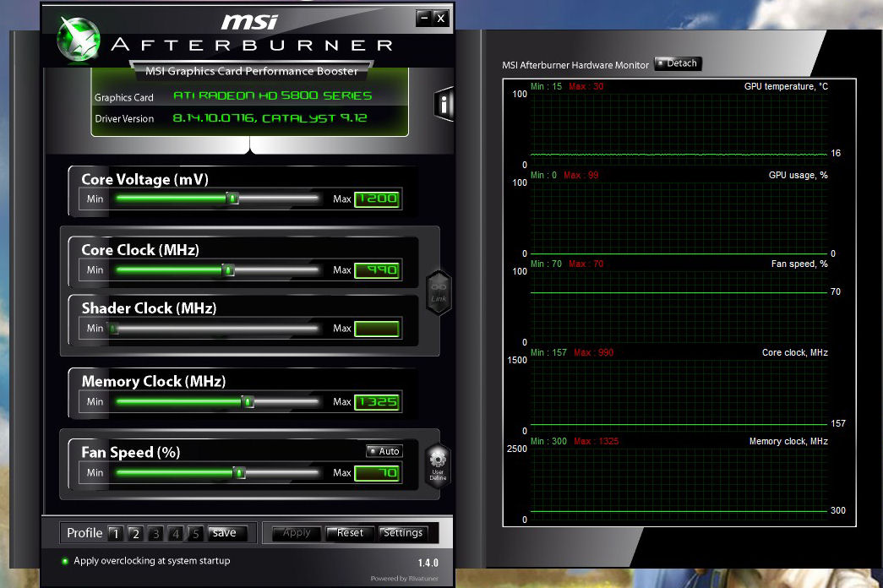The width and height of the screenshot is (883, 588).
Task: Click the MSI Afterburner green logo
Action: pos(79,38)
